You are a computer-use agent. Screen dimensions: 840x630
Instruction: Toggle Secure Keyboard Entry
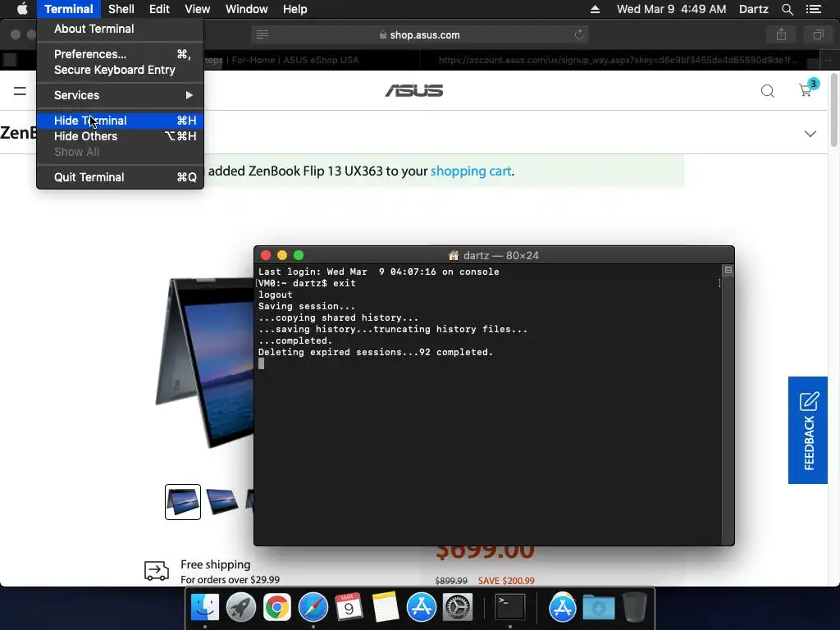[120, 70]
